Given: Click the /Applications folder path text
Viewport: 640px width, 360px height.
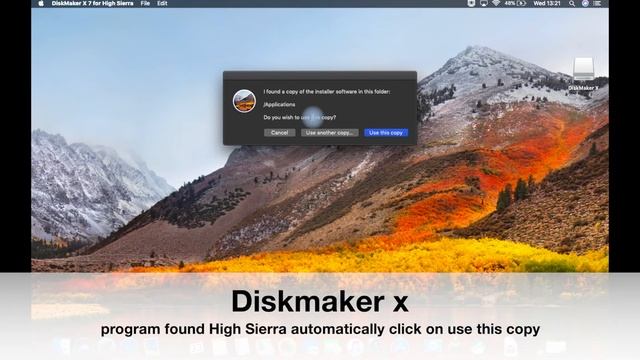Looking at the screenshot, I should point(279,104).
